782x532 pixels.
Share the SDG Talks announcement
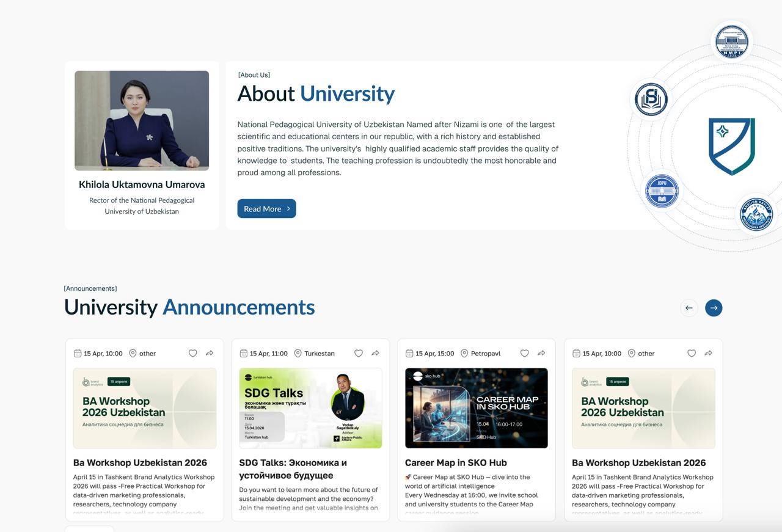coord(375,353)
